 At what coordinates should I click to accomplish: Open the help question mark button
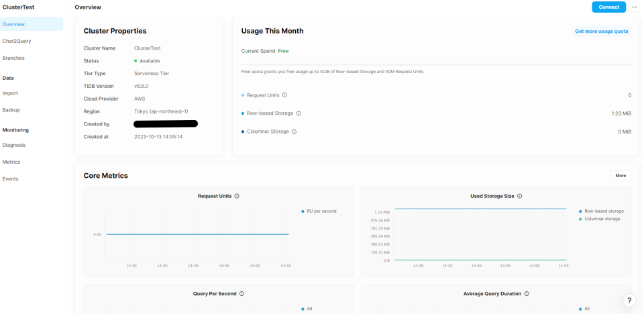coord(629,301)
